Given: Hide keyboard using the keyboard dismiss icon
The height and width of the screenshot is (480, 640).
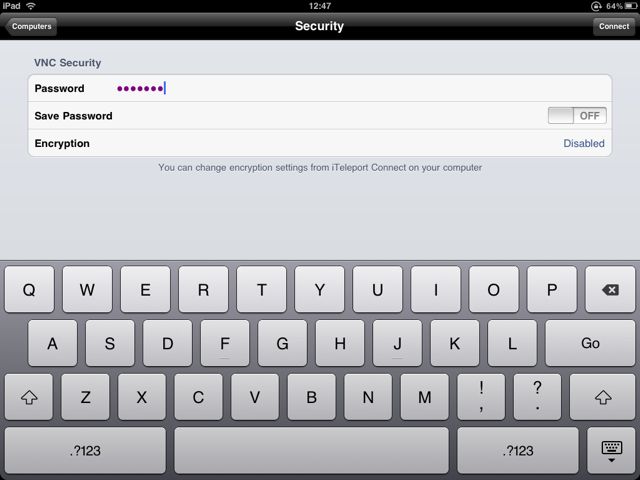Looking at the screenshot, I should tap(611, 451).
